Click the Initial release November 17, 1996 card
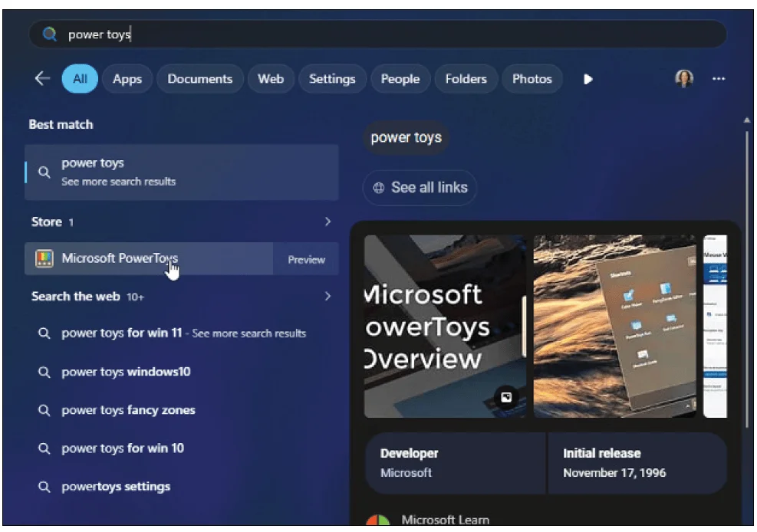The image size is (757, 532). click(x=637, y=463)
